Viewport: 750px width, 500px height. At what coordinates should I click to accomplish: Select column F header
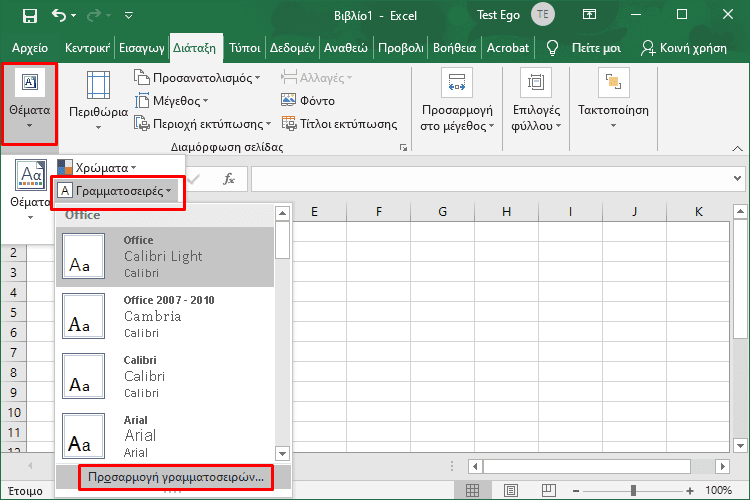[378, 211]
